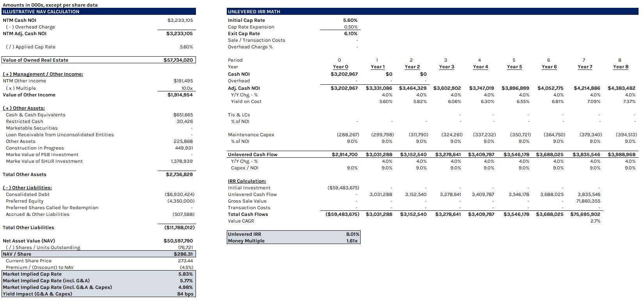
Task: Click the 8.01% Unlevered IRR value
Action: click(x=353, y=234)
